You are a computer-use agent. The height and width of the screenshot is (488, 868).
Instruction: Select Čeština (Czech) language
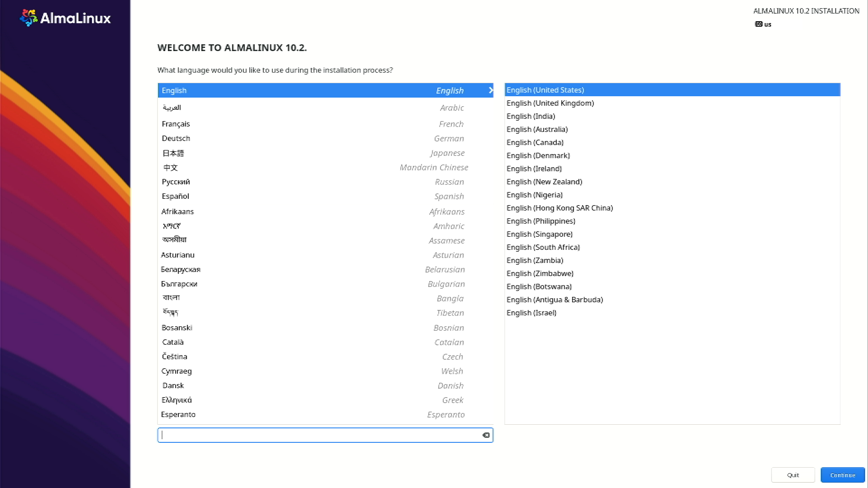coord(325,357)
